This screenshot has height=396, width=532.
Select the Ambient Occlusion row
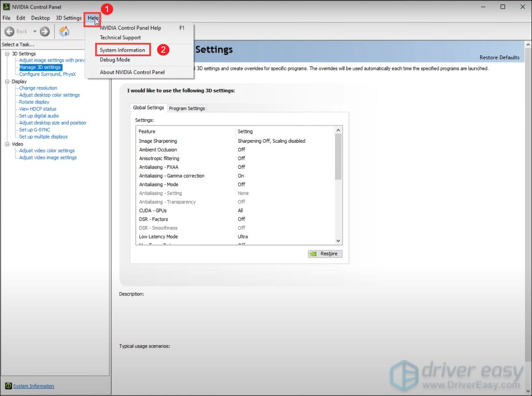235,150
